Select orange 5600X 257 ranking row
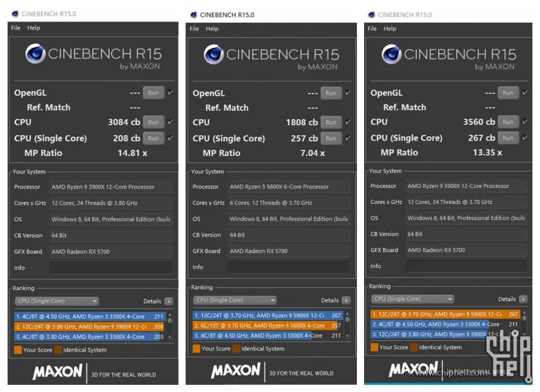 pyautogui.click(x=268, y=326)
